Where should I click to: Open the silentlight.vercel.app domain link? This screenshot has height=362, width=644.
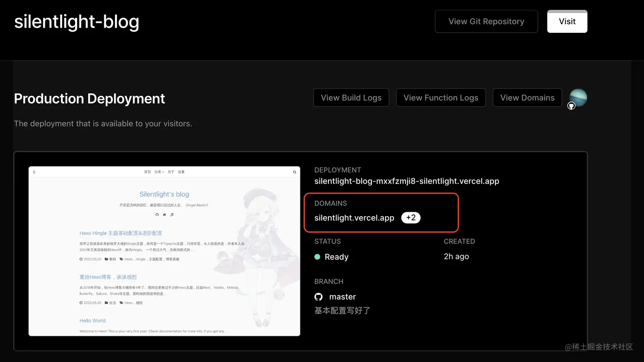click(x=354, y=218)
